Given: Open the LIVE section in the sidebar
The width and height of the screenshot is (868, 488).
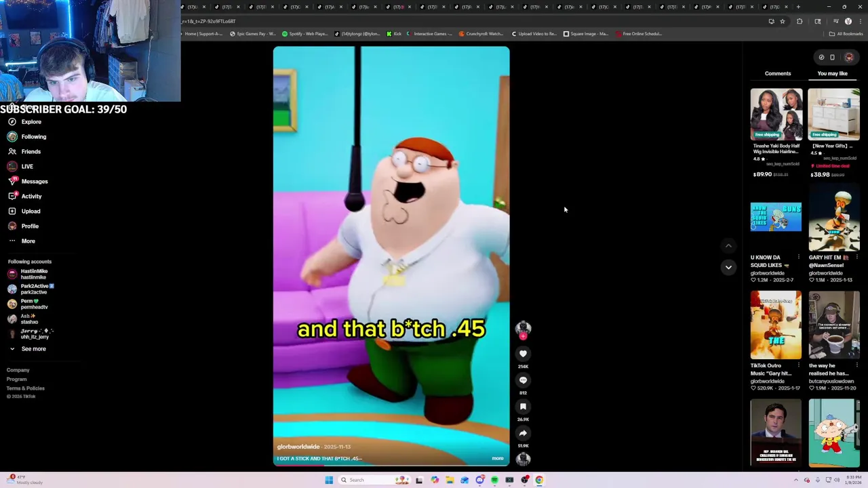Looking at the screenshot, I should (x=20, y=167).
